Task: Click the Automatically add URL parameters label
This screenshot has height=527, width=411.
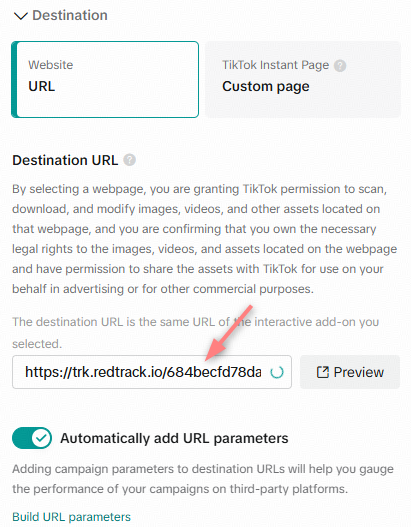Action: 174,438
